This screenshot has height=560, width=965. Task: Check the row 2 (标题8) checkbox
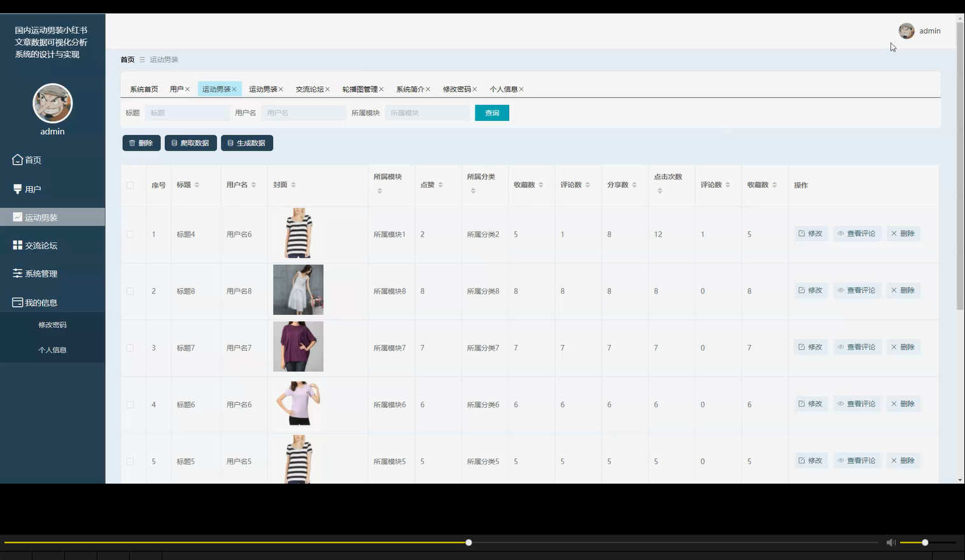coord(130,291)
